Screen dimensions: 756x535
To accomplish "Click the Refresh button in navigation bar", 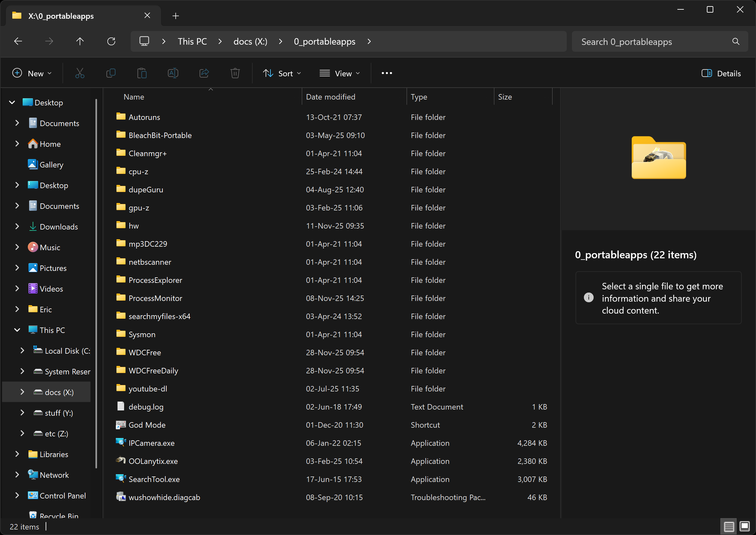I will pos(111,41).
